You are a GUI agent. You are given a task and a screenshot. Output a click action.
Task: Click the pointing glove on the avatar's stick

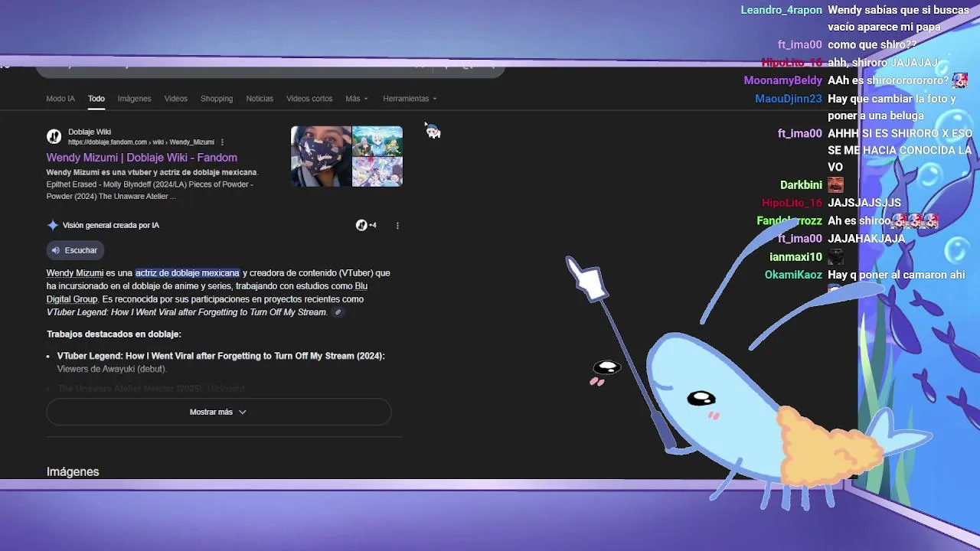click(587, 279)
